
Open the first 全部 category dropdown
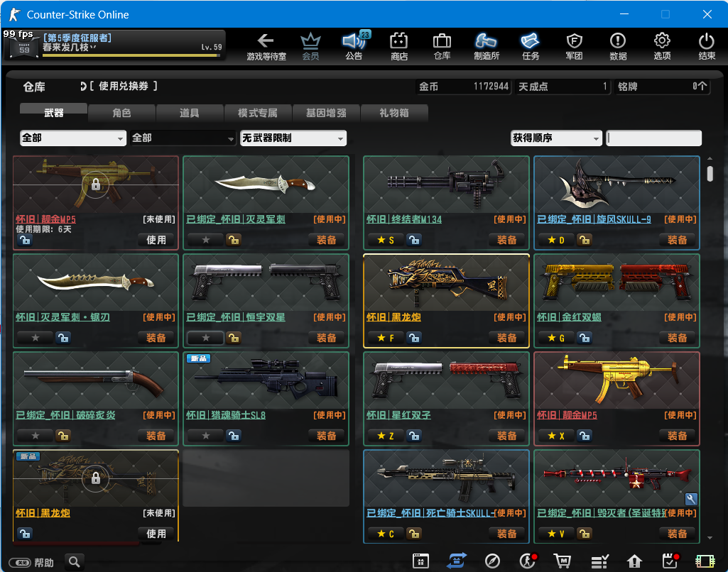73,138
